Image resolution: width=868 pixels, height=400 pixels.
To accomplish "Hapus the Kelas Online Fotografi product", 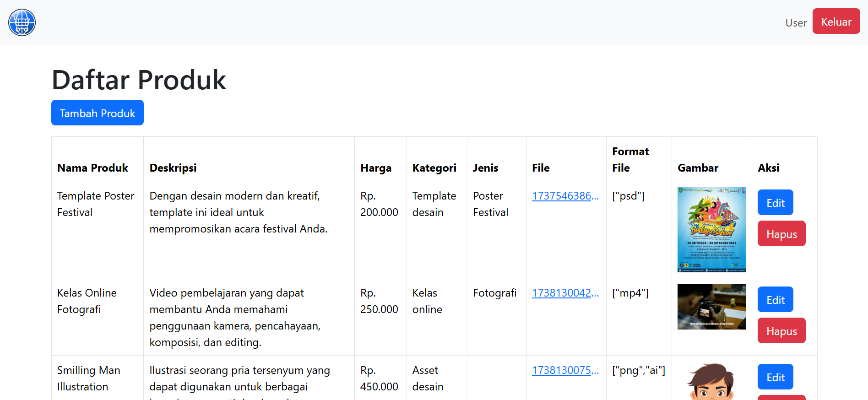I will (x=781, y=331).
